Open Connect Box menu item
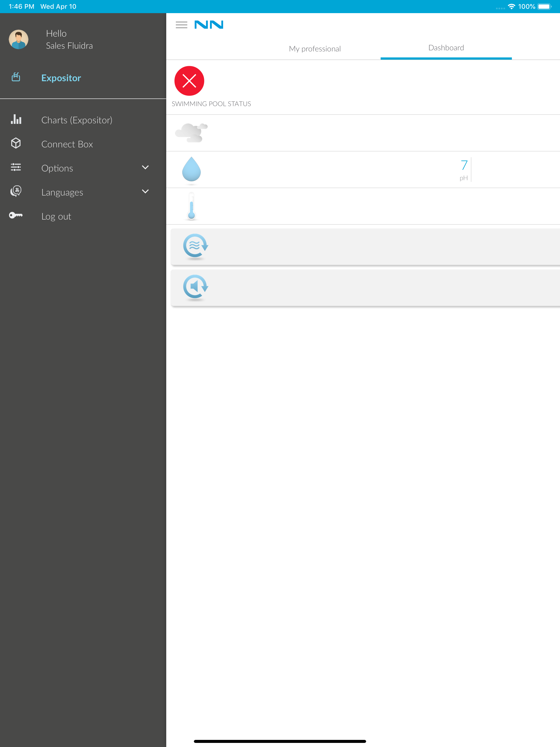Viewport: 560px width, 747px height. [x=67, y=144]
